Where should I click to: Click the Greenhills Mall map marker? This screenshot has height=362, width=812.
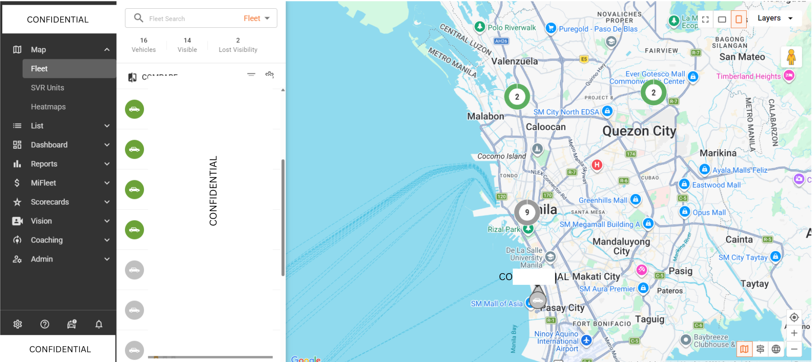pyautogui.click(x=635, y=199)
